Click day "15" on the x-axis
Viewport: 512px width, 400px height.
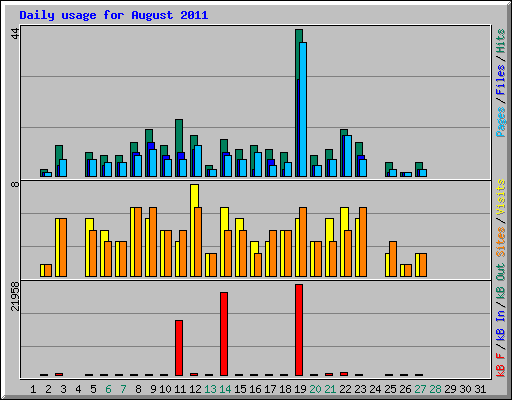[240, 389]
